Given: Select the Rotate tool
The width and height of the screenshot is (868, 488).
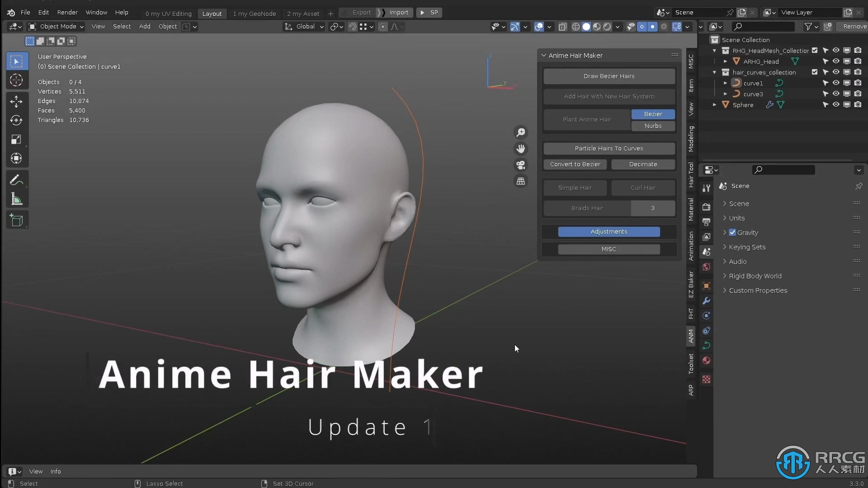Looking at the screenshot, I should 16,120.
